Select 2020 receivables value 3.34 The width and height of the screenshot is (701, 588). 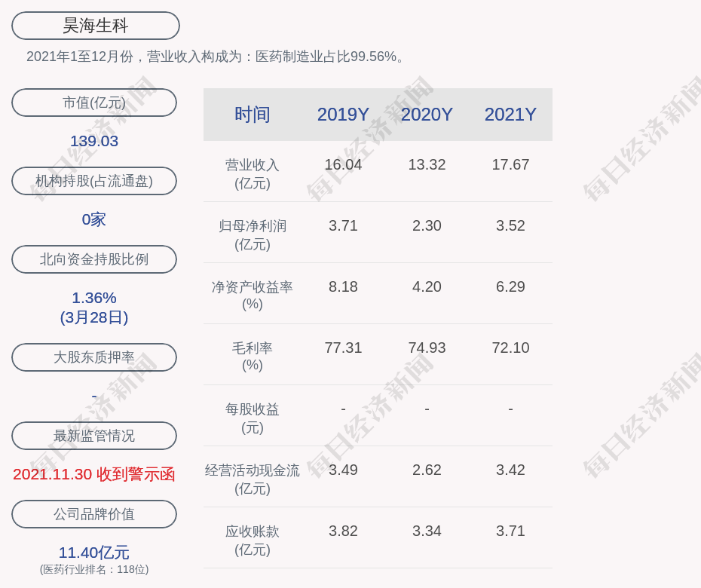(427, 531)
